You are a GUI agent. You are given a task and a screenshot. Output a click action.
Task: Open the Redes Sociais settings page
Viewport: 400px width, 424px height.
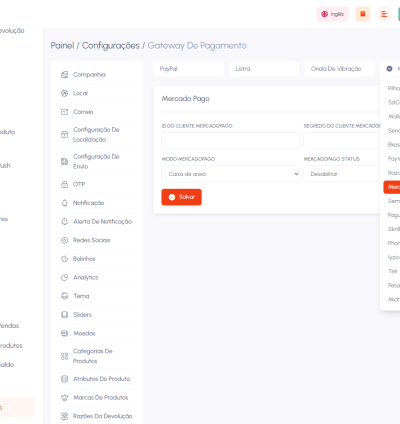[x=97, y=240]
